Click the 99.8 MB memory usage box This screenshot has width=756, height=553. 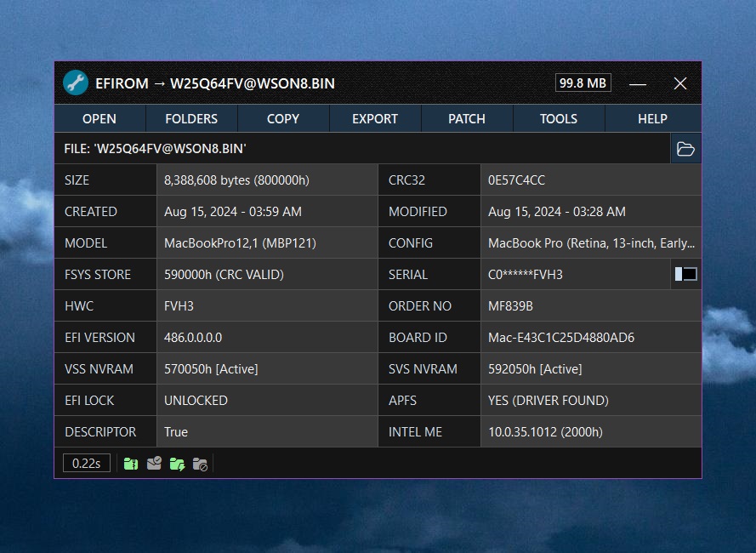coord(583,83)
